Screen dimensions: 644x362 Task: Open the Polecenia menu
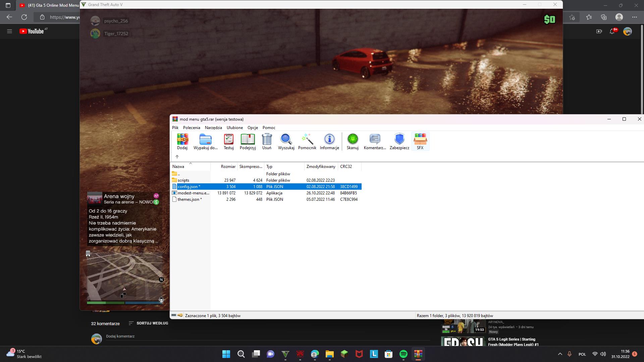[x=192, y=128]
